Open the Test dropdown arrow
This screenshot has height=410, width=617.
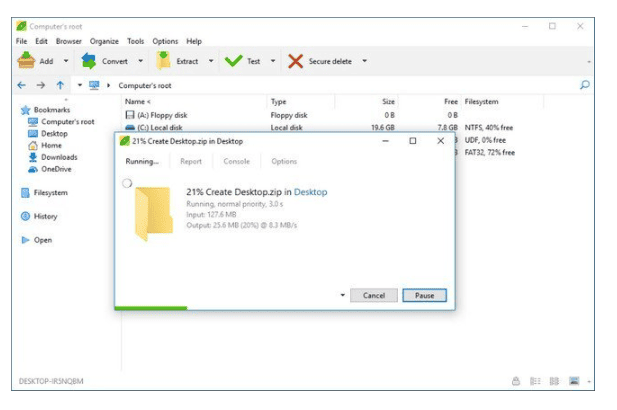273,61
